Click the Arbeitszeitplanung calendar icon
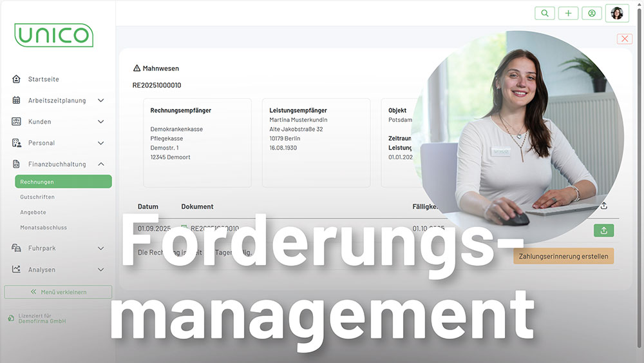The width and height of the screenshot is (644, 363). (x=16, y=100)
